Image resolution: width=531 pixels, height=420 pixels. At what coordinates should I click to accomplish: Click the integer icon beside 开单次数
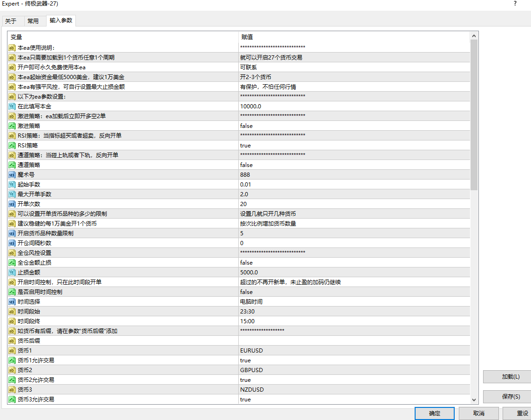(12, 204)
